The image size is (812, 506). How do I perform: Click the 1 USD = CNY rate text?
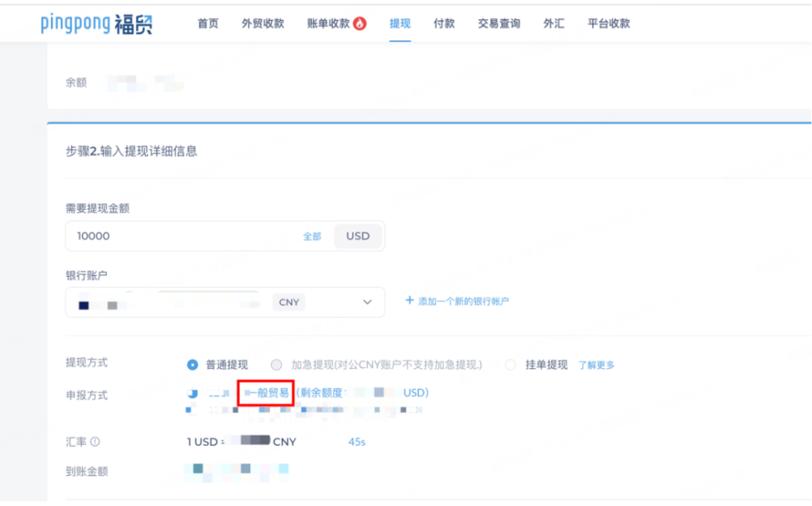pyautogui.click(x=241, y=442)
